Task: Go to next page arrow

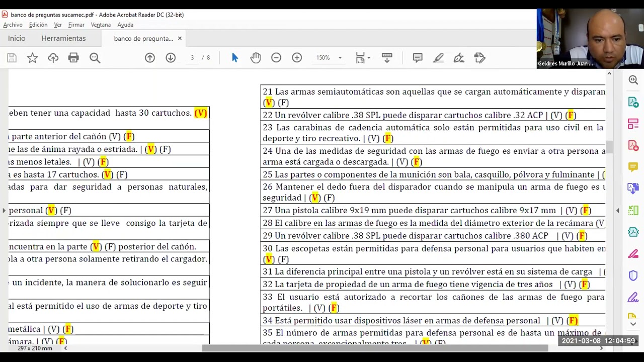Action: click(x=171, y=58)
